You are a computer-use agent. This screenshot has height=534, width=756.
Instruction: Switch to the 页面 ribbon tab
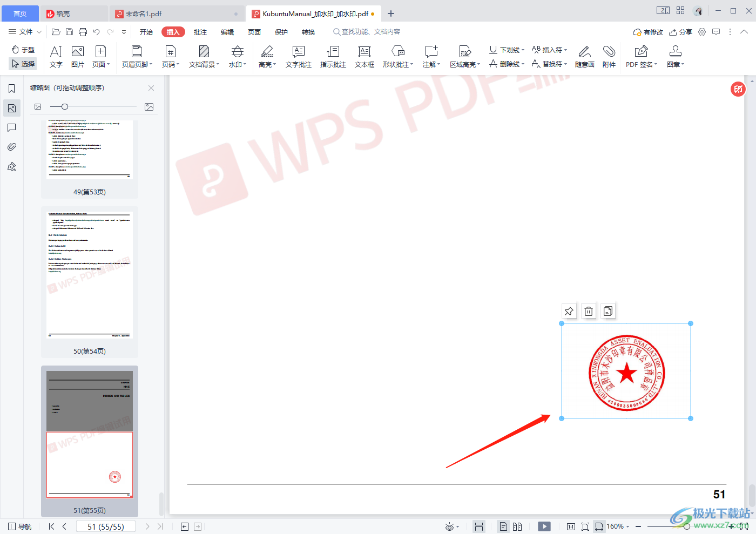(254, 32)
